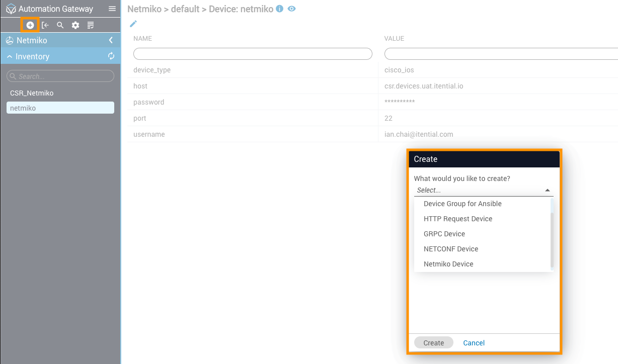Image resolution: width=618 pixels, height=364 pixels.
Task: Click the dropdown list scrollbar
Action: coord(552,239)
